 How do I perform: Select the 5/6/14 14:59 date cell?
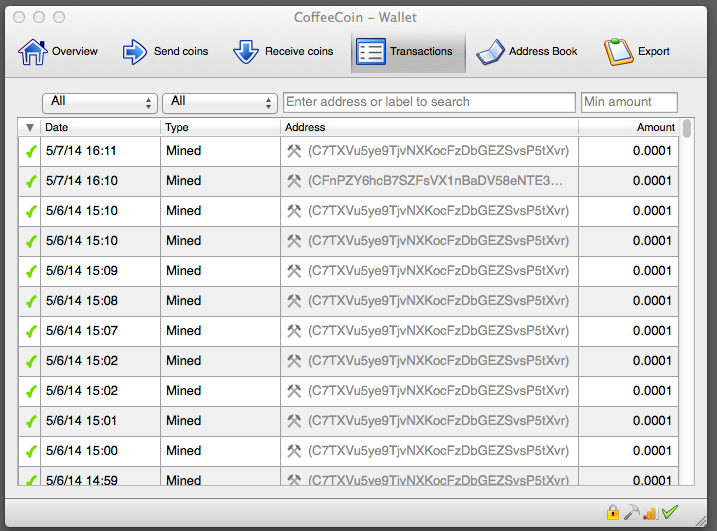coord(101,476)
